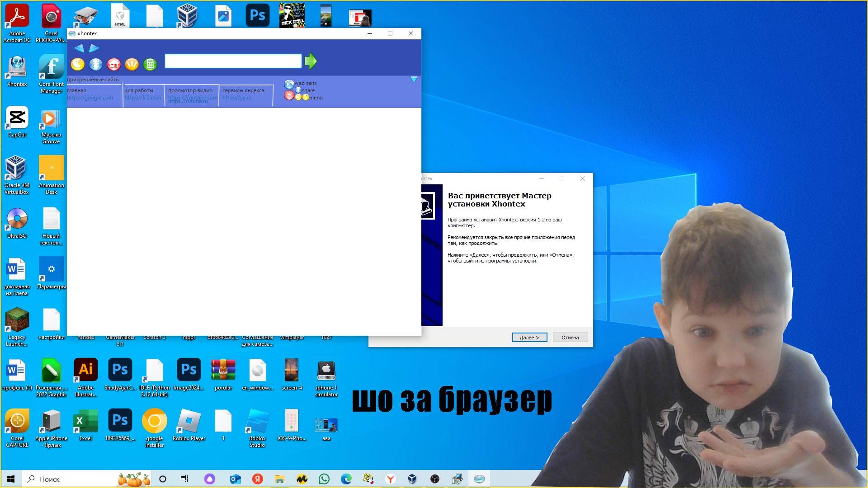Click the 'menu' label in xhontex
The image size is (868, 488).
tap(316, 98)
